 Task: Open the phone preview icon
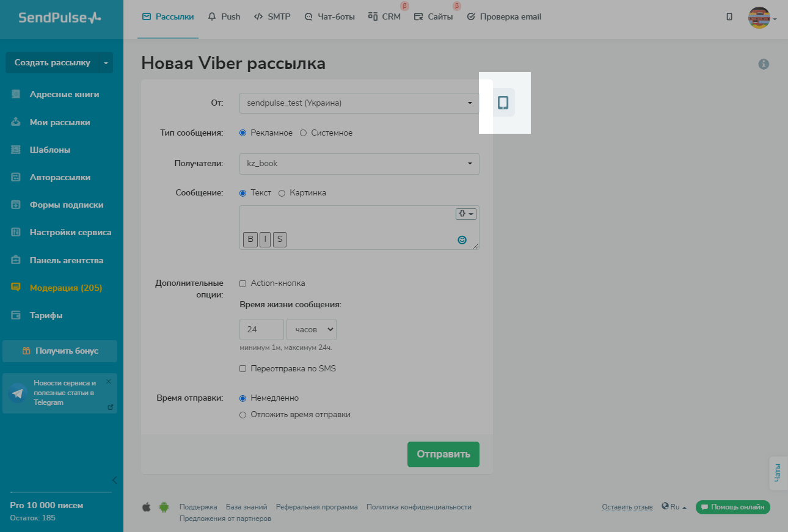(x=503, y=103)
